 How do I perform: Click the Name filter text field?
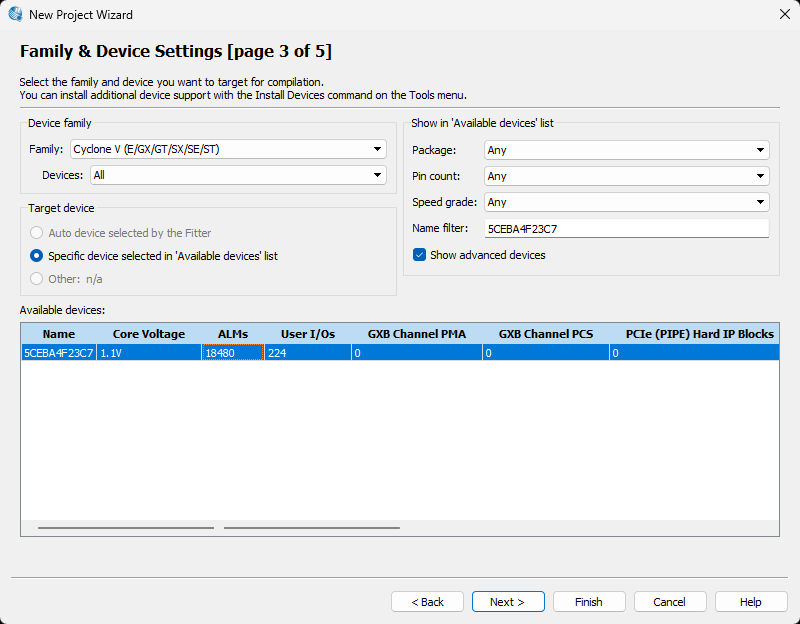626,229
